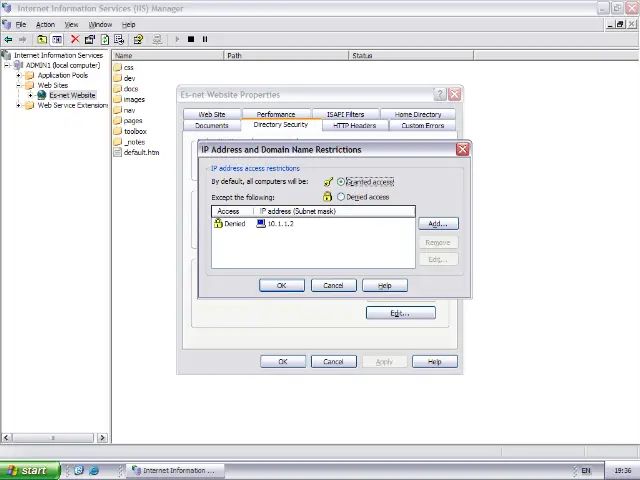
Task: Collapse the ADMIN1 local computer node
Action: [7, 65]
